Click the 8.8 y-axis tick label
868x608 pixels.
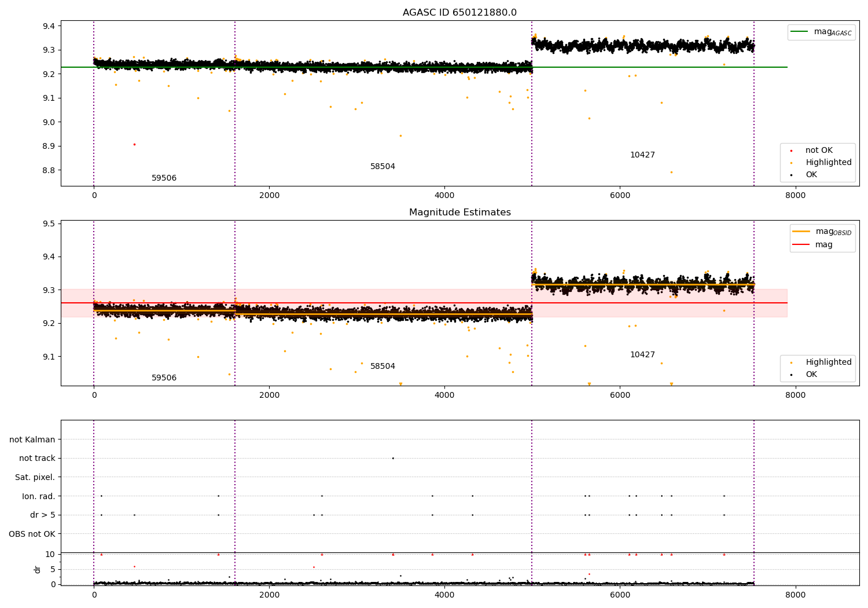tap(49, 170)
